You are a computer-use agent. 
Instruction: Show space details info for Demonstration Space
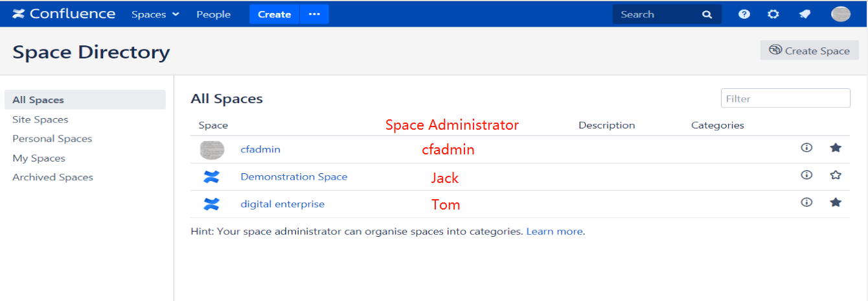click(x=806, y=175)
